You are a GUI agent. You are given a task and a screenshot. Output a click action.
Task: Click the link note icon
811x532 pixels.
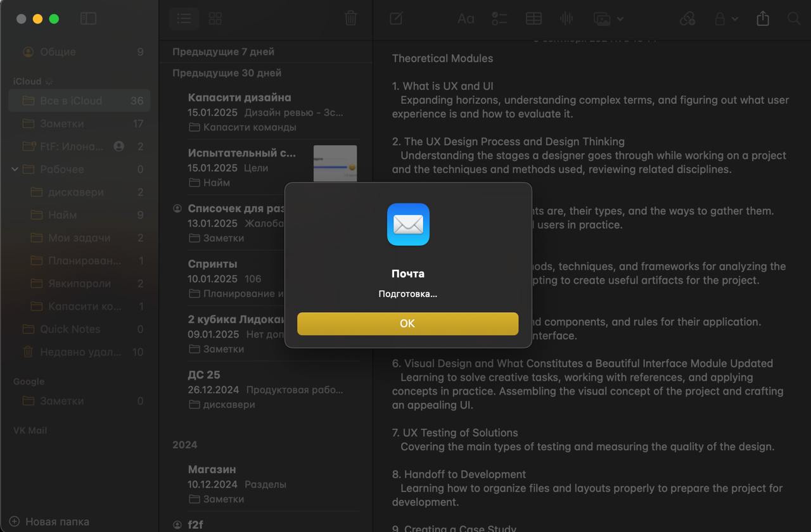tap(687, 19)
